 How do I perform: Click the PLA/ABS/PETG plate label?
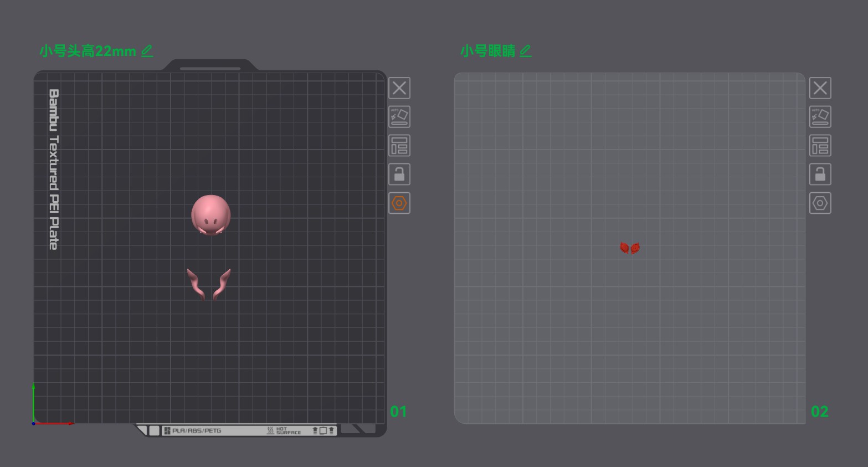pyautogui.click(x=197, y=430)
